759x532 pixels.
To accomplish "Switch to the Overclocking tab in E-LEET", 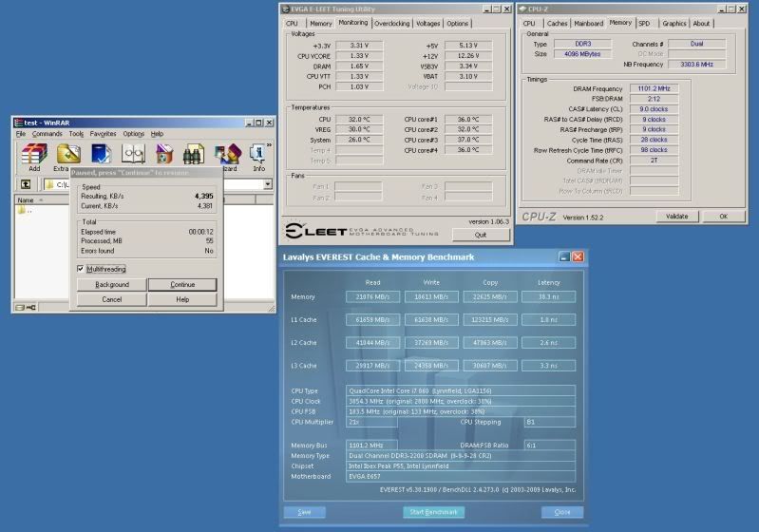I will pyautogui.click(x=391, y=23).
